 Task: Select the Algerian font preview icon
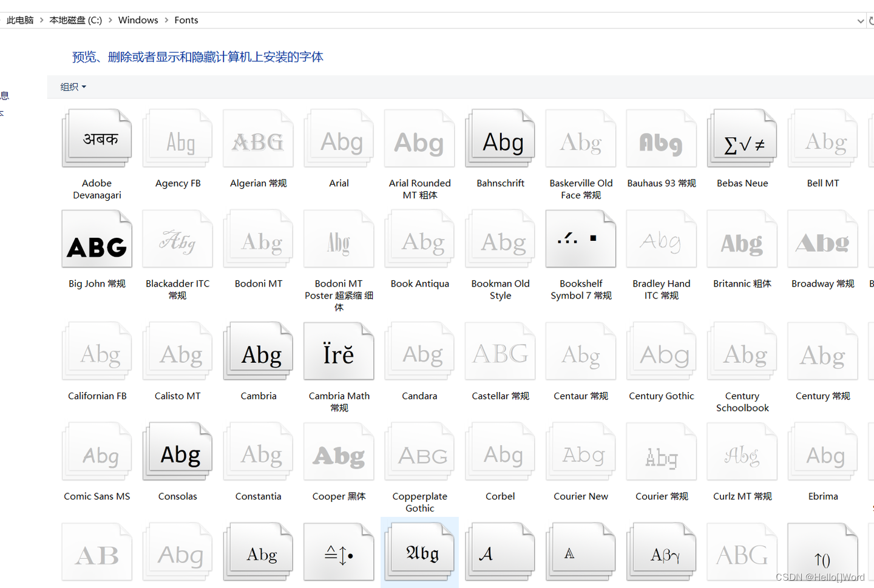click(258, 138)
